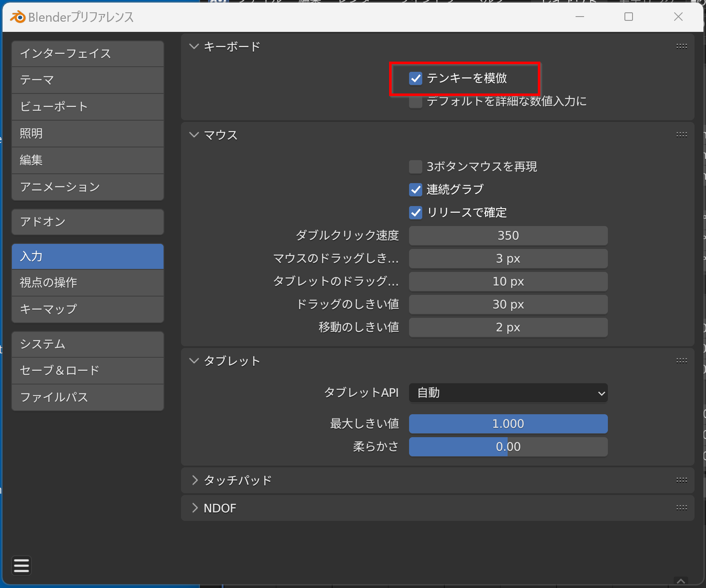Open the ファイルパス preferences tab
Screen dimensions: 706x588
(88, 398)
